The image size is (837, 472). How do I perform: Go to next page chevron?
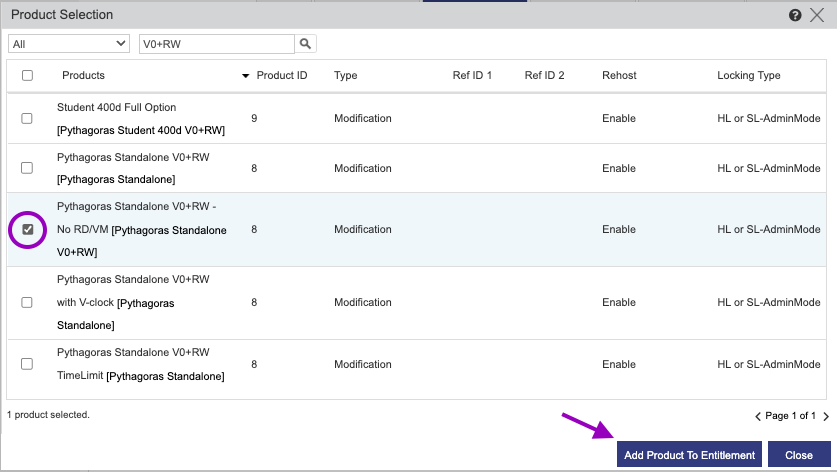(826, 416)
